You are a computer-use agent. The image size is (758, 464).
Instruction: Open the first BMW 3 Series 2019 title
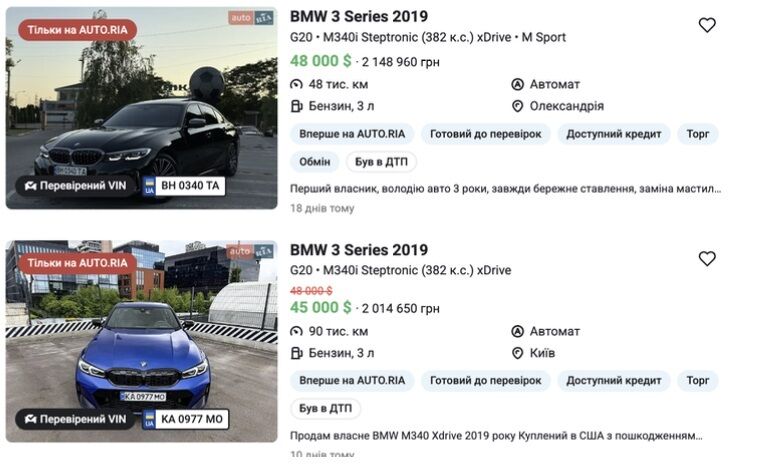tap(359, 16)
